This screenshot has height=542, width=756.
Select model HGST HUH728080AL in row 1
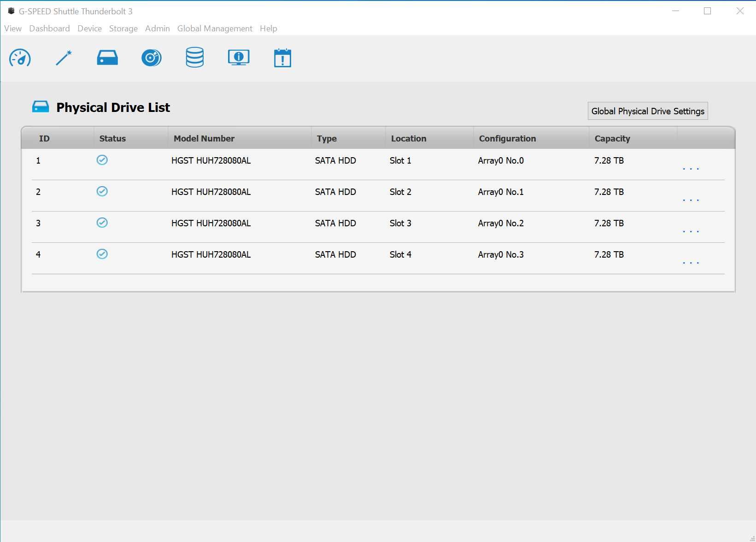coord(211,160)
